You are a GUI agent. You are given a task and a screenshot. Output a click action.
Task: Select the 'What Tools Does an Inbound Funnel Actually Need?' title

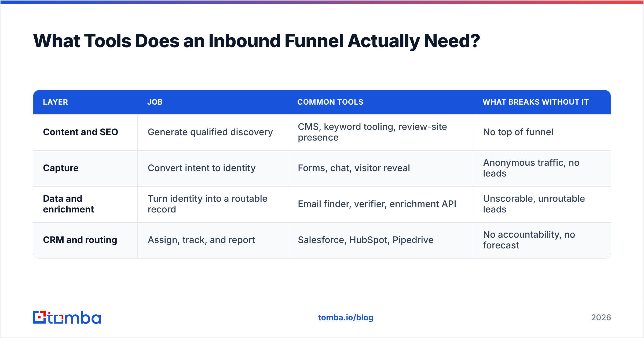(x=256, y=41)
